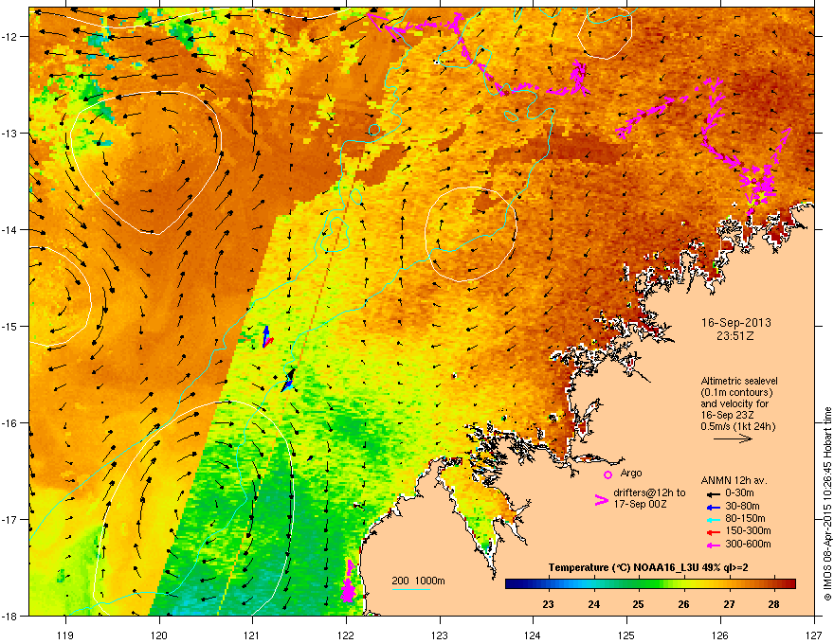Click the '80-150m' depth label
The height and width of the screenshot is (644, 834).
coord(745,518)
